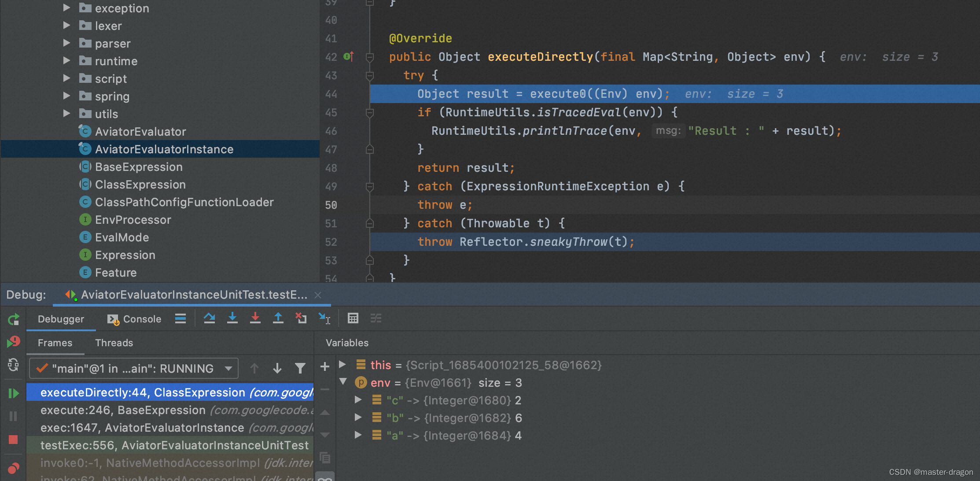Open the Evaluate Expression calculator icon
The width and height of the screenshot is (980, 481).
353,318
